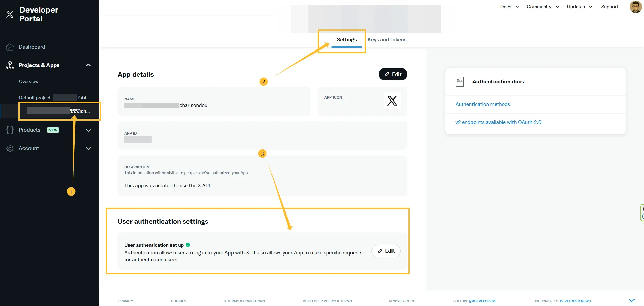Collapse the Projects & Apps section

(x=88, y=65)
